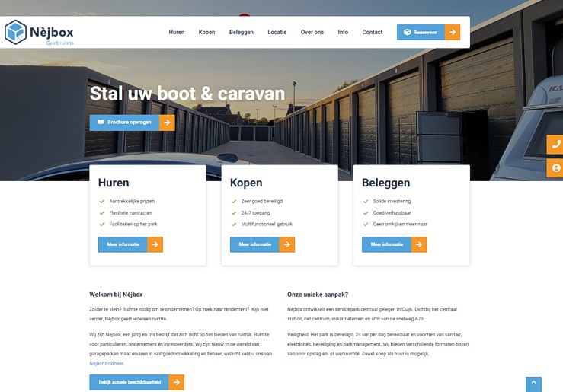The width and height of the screenshot is (563, 392).
Task: Open the Kopen menu item
Action: tap(206, 32)
